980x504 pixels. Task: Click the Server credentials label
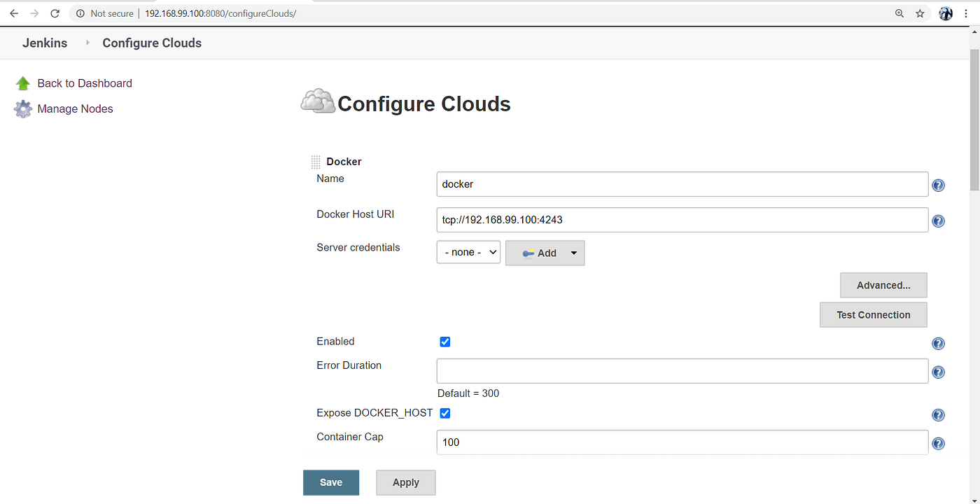pyautogui.click(x=358, y=247)
